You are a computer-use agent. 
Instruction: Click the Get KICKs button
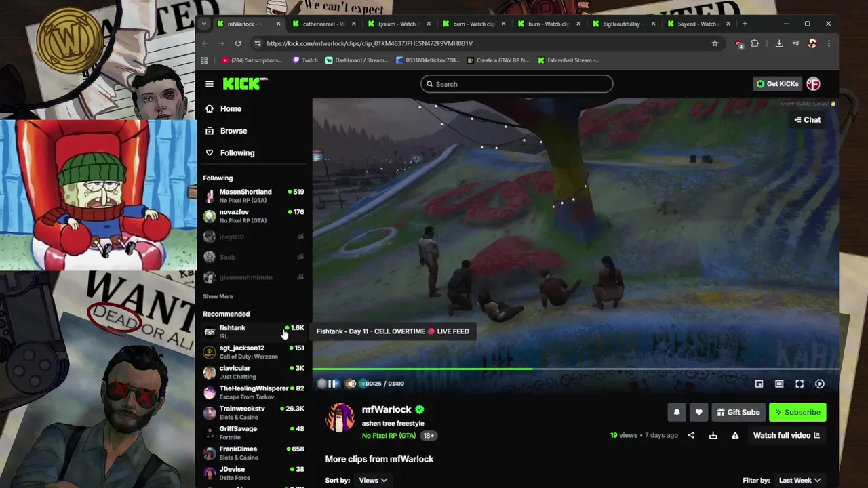coord(778,84)
